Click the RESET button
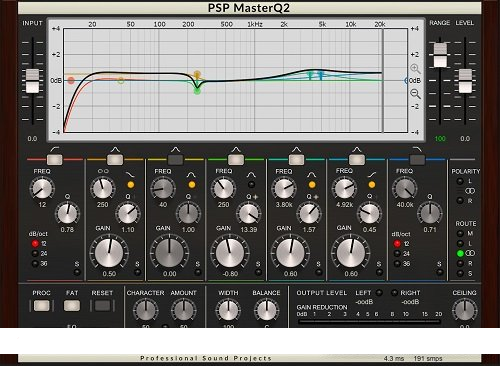The image size is (500, 366). tap(102, 305)
